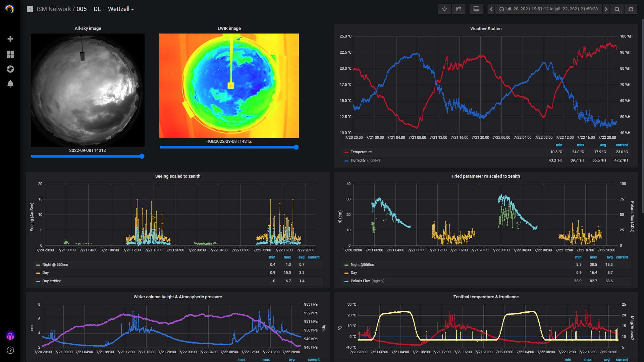This screenshot has height=362, width=644.
Task: Star this dashboard as favorite
Action: 444,9
